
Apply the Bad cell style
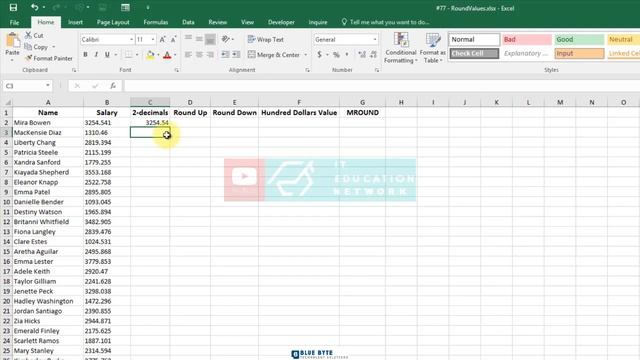527,40
